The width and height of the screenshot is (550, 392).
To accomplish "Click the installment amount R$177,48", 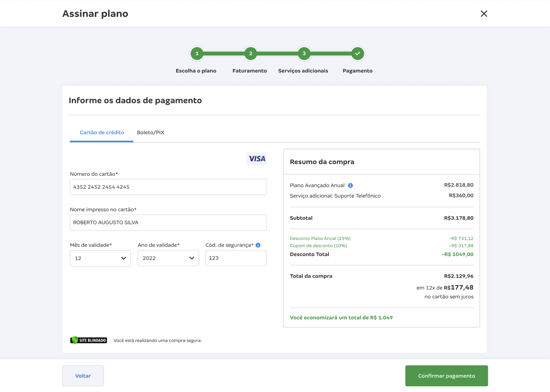I will coord(459,288).
